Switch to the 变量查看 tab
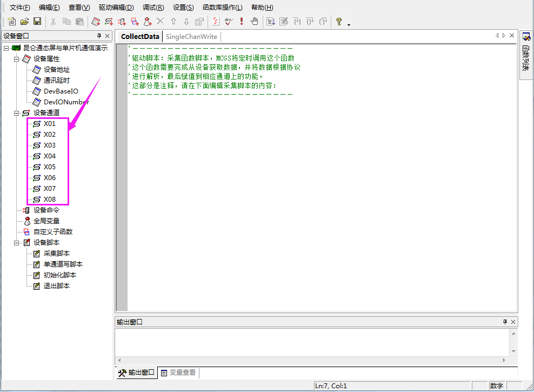This screenshot has width=534, height=392. [x=179, y=373]
